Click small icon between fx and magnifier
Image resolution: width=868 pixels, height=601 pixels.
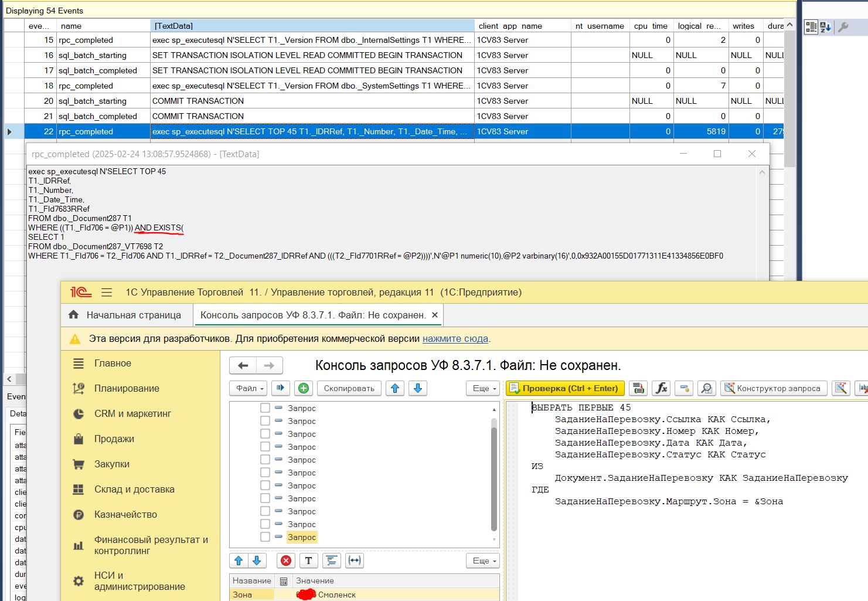tap(684, 388)
